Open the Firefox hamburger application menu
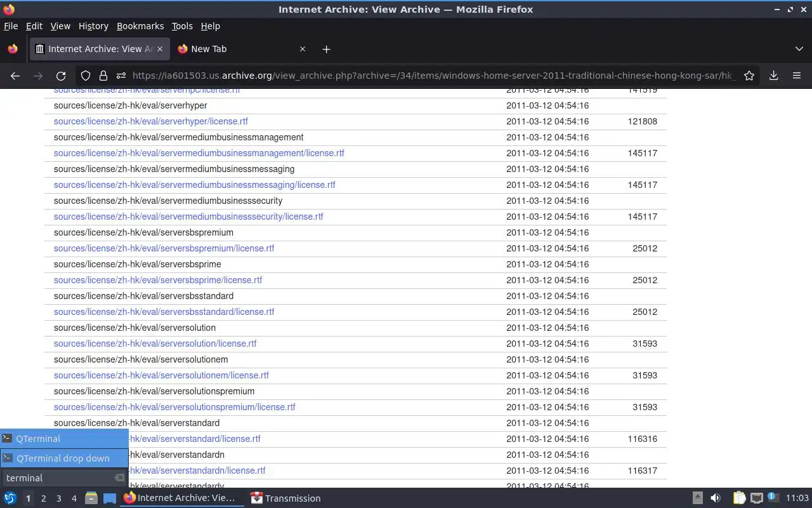This screenshot has width=812, height=508. 797,76
